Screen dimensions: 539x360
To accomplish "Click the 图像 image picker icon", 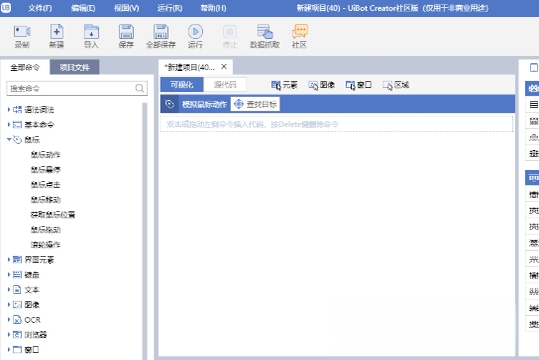I will (313, 85).
